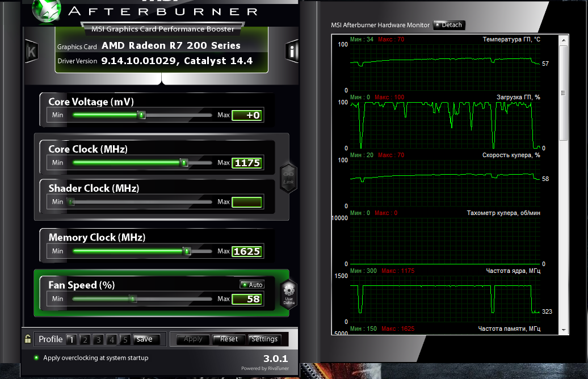Click the MSI Afterburner Hardware Monitor title
The width and height of the screenshot is (588, 379).
pos(380,25)
